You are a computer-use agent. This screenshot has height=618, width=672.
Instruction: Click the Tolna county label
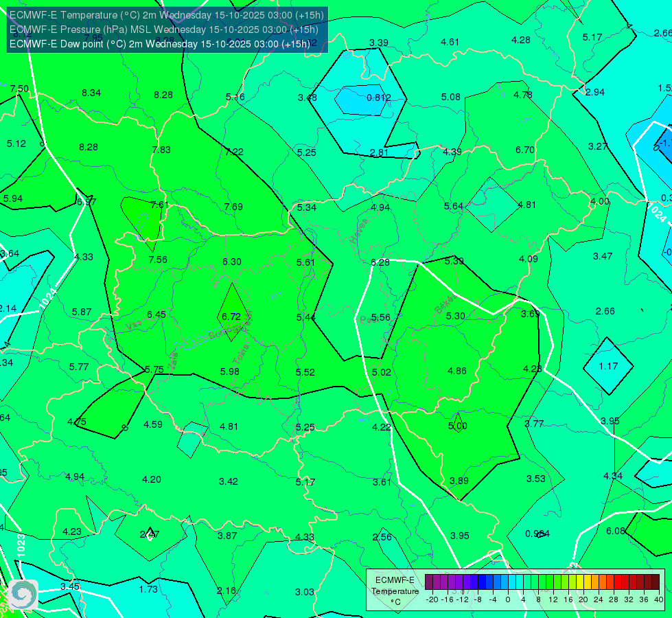(242, 354)
